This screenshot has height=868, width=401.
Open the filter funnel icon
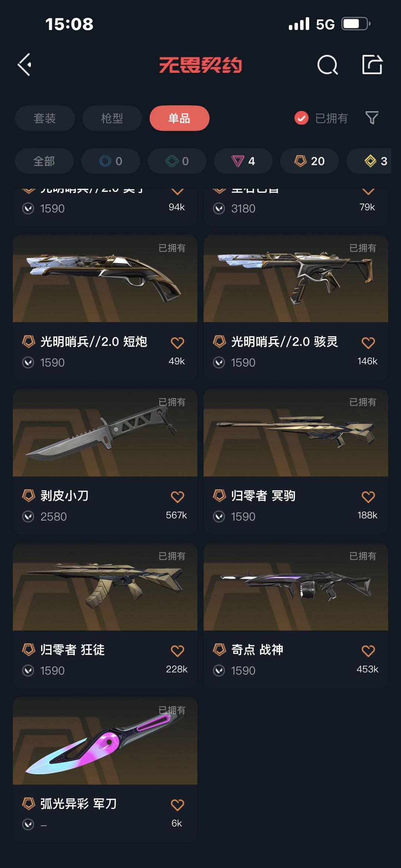(x=372, y=118)
